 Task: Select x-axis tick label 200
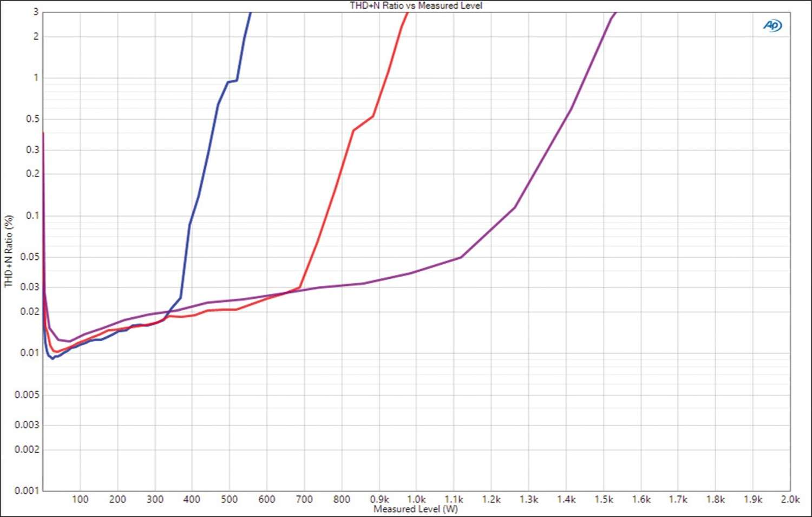tap(117, 499)
